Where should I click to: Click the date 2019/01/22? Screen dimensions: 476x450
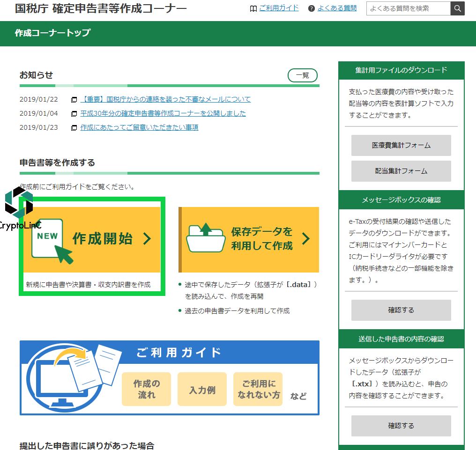(x=38, y=99)
